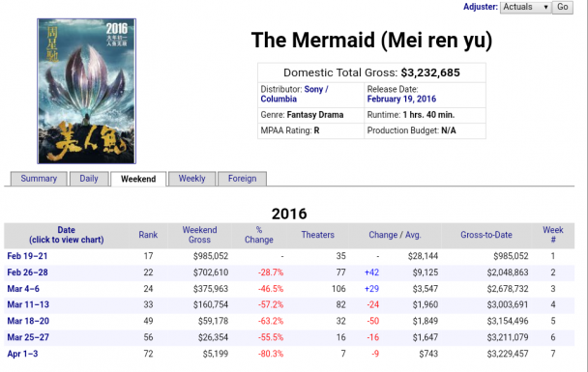View the Feb 26–28 weekend chart
This screenshot has height=372, width=588.
27,272
